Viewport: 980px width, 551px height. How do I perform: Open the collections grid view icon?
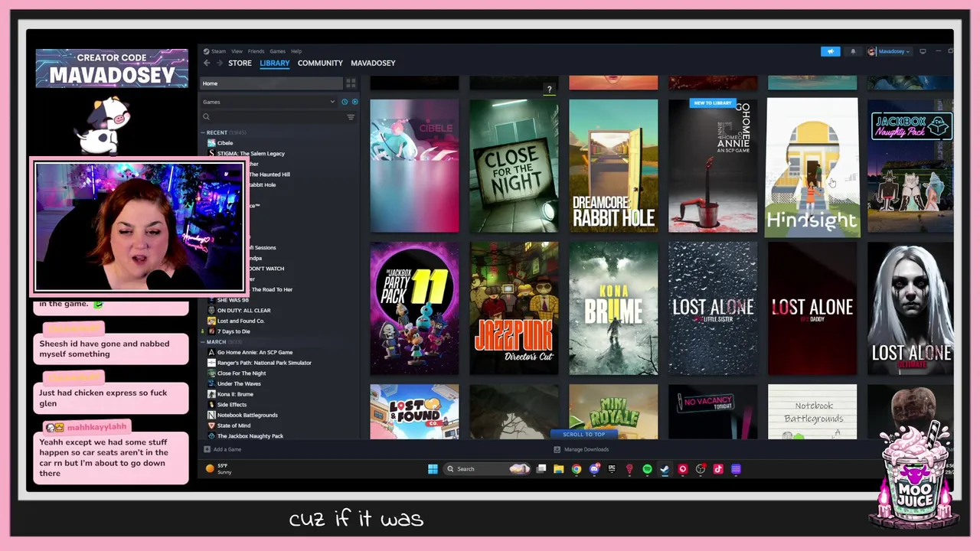click(351, 83)
